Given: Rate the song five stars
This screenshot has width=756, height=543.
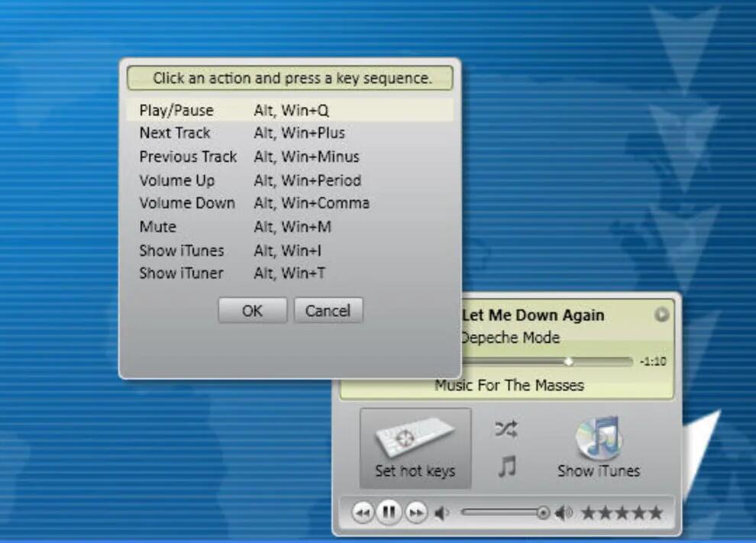Looking at the screenshot, I should 655,512.
